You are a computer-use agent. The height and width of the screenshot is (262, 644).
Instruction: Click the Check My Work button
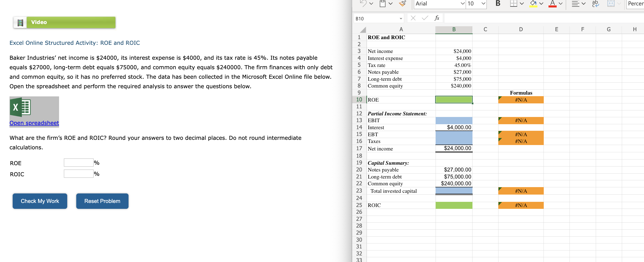[40, 201]
